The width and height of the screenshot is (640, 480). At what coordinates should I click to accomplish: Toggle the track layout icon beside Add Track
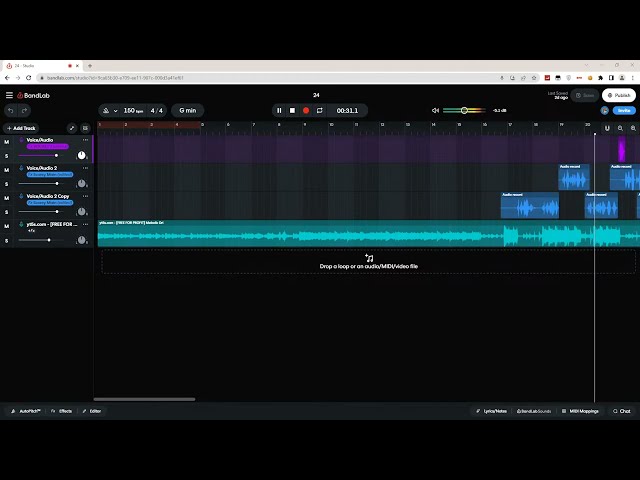pos(85,128)
